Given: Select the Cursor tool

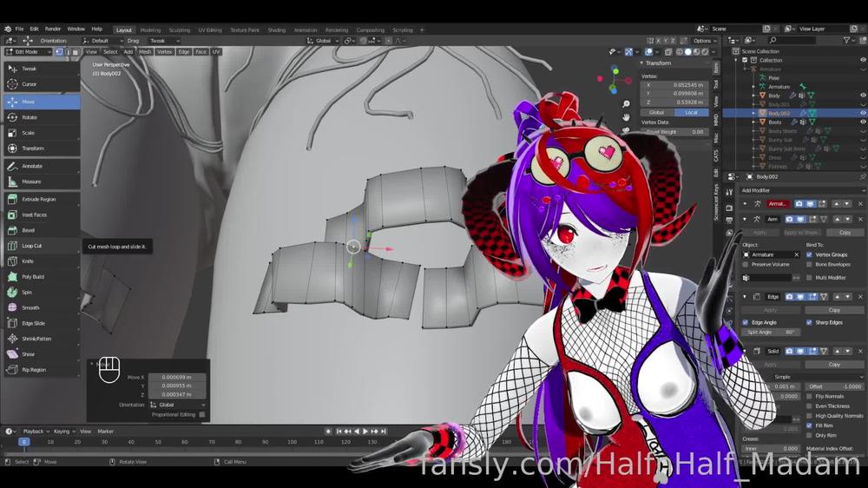Looking at the screenshot, I should tap(42, 84).
